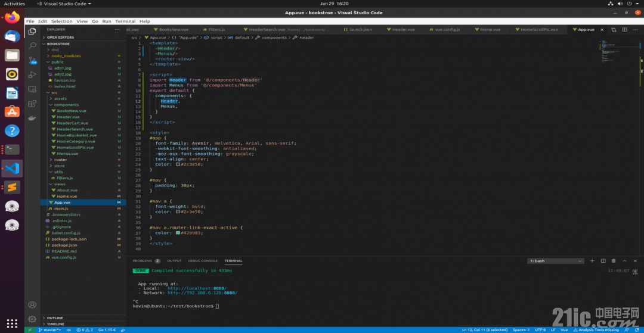The image size is (644, 333).
Task: Click the #2c3e50 color swatch on line 33
Action: (x=178, y=212)
